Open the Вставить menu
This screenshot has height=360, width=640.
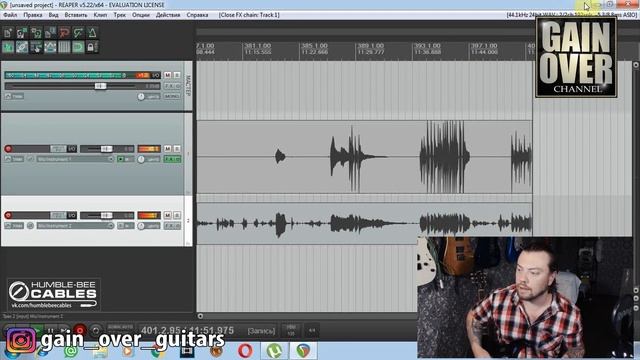coord(76,15)
